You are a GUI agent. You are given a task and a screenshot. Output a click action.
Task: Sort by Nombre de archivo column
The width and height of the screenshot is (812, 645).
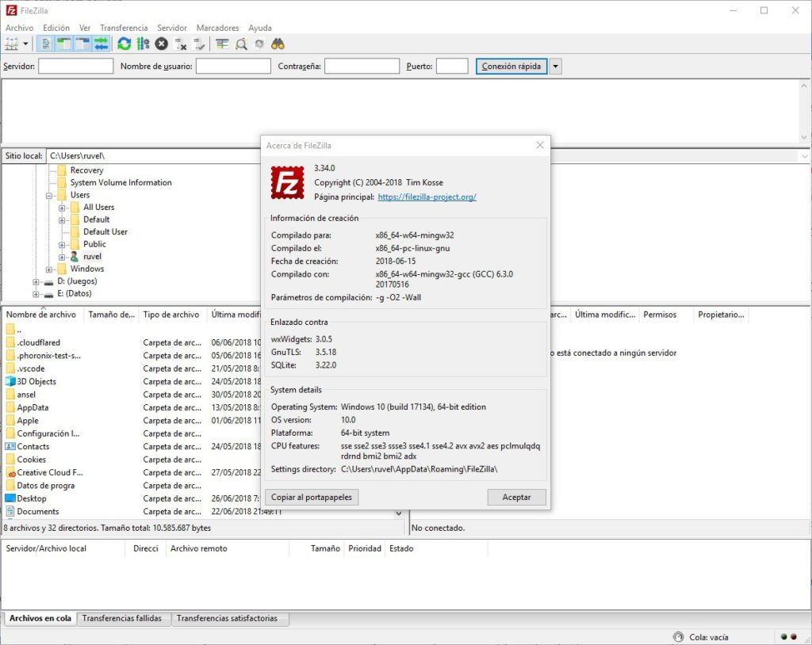pos(43,315)
